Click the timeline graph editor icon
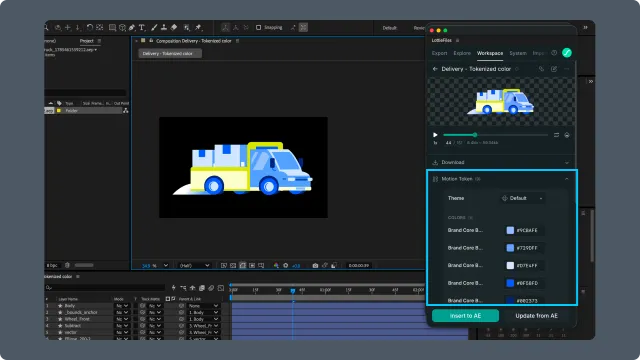640x360 pixels. click(x=221, y=288)
